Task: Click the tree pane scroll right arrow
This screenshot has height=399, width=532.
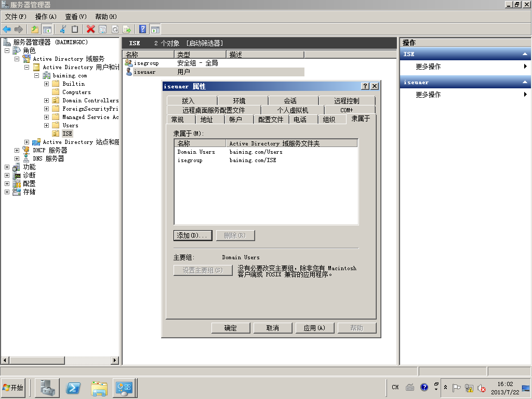Action: [115, 360]
